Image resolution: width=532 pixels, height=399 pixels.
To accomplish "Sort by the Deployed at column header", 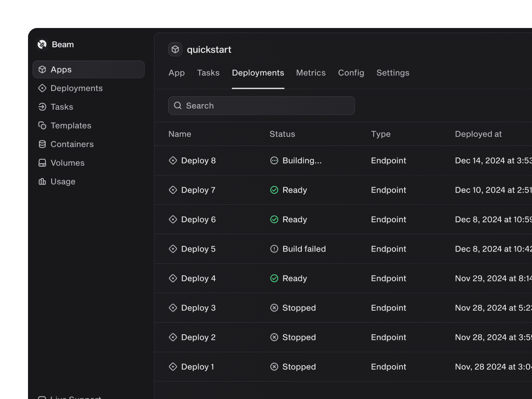I will [x=478, y=134].
